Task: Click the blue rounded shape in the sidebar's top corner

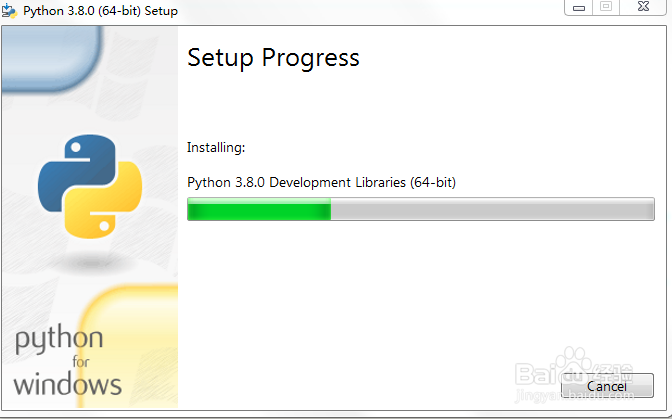Action: pyautogui.click(x=51, y=58)
